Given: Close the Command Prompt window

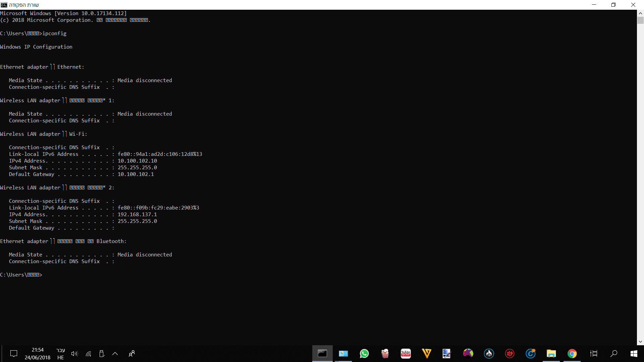Looking at the screenshot, I should pos(633,5).
